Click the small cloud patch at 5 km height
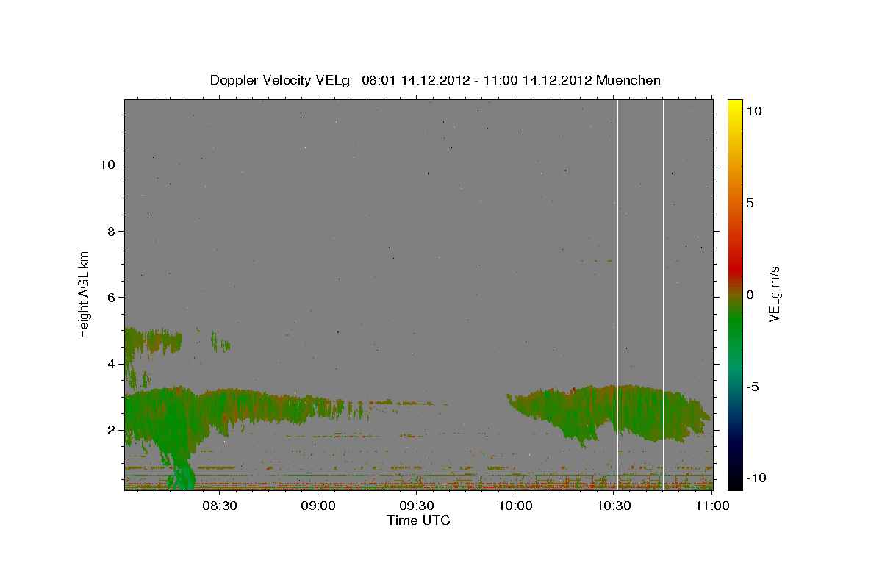Screen dimensions: 882x588 [153, 341]
